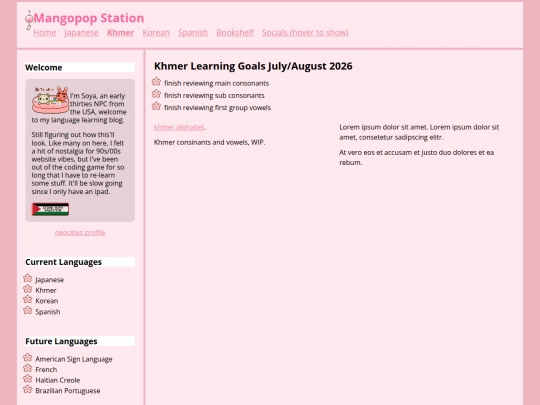The height and width of the screenshot is (405, 540).
Task: Click the Palestine flag badge button
Action: 50,209
